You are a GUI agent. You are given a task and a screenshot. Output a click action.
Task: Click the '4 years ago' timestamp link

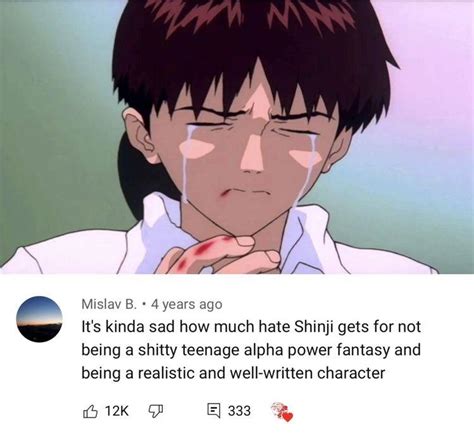click(187, 304)
